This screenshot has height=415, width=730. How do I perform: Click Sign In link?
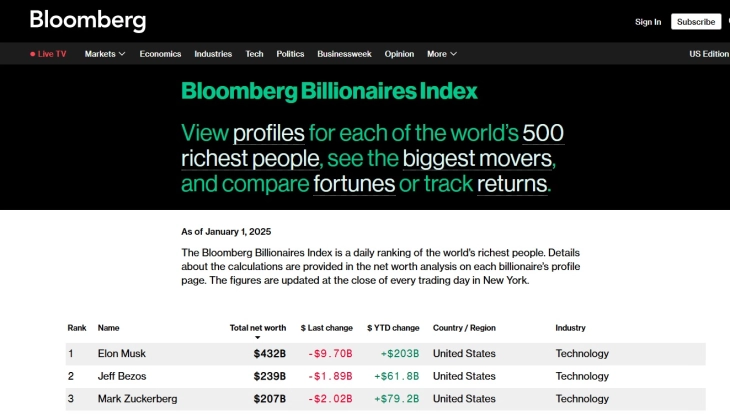click(648, 21)
